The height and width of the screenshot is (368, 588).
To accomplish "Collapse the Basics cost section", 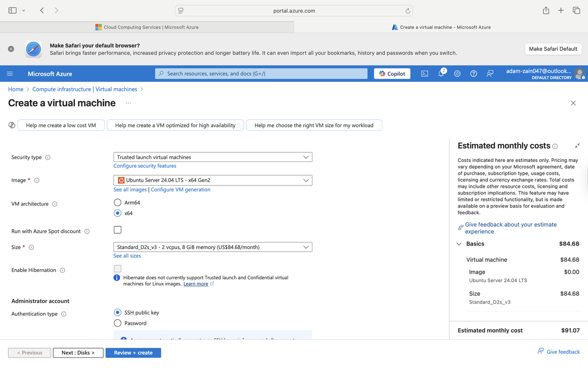I will [459, 244].
